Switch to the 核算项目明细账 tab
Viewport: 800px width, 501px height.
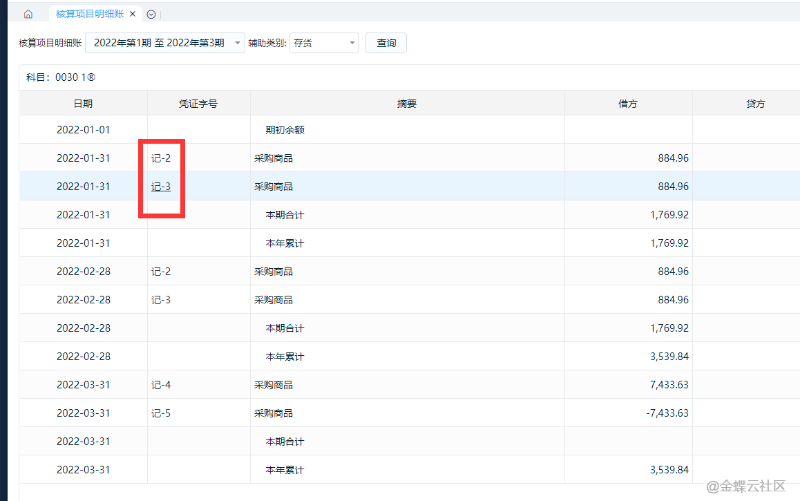[x=90, y=14]
